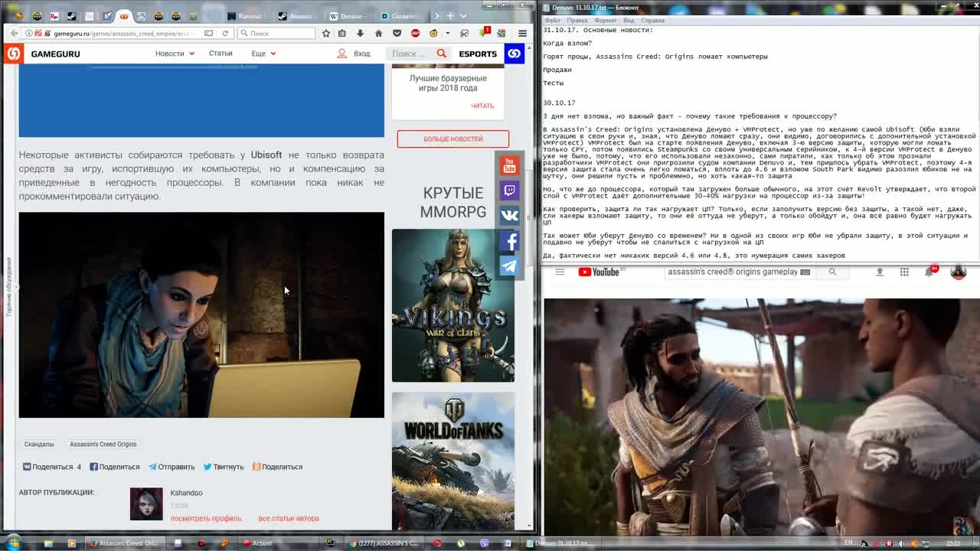The height and width of the screenshot is (551, 980).
Task: Switch to the Denuvo Wikipedia tab
Action: (351, 16)
